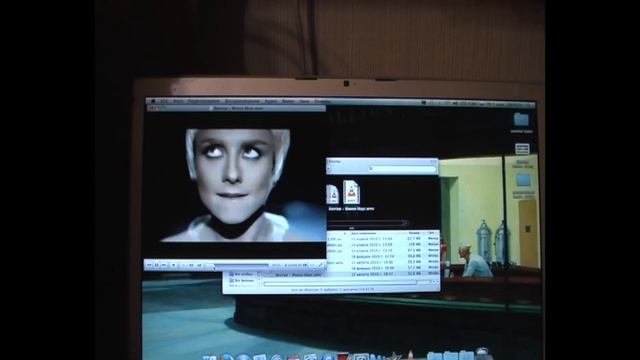Open the VLC playlist button

(191, 265)
